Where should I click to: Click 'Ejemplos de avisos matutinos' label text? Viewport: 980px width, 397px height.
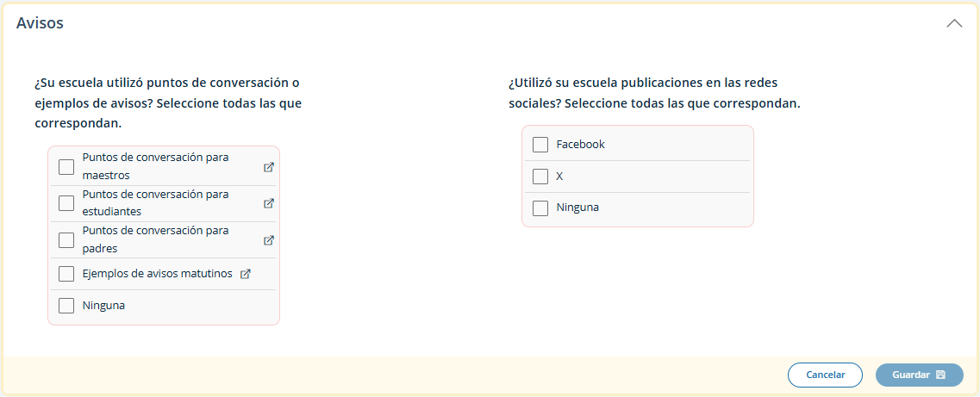pos(158,274)
